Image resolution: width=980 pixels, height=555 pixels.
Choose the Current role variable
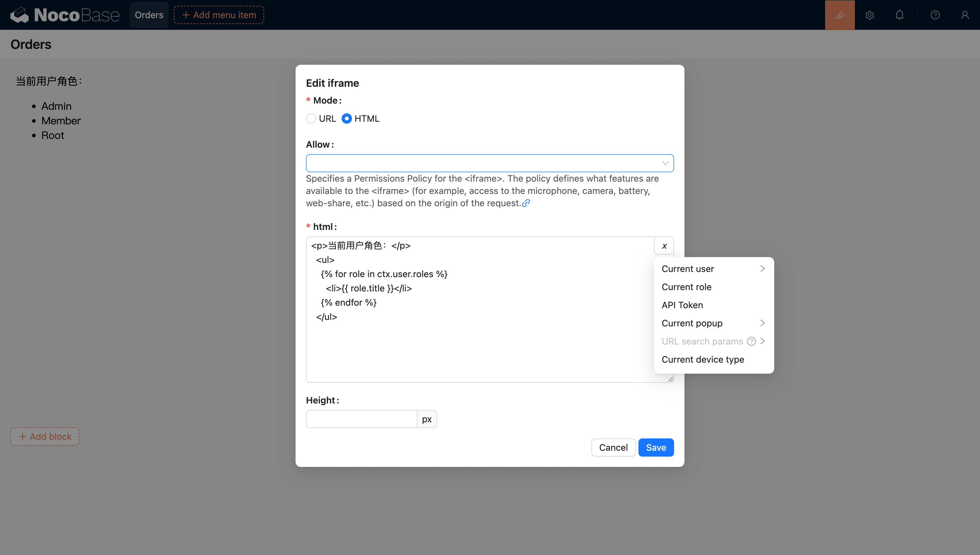[686, 287]
